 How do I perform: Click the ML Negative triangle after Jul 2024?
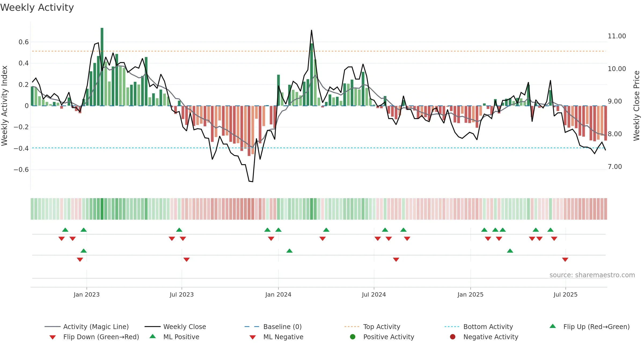396,260
